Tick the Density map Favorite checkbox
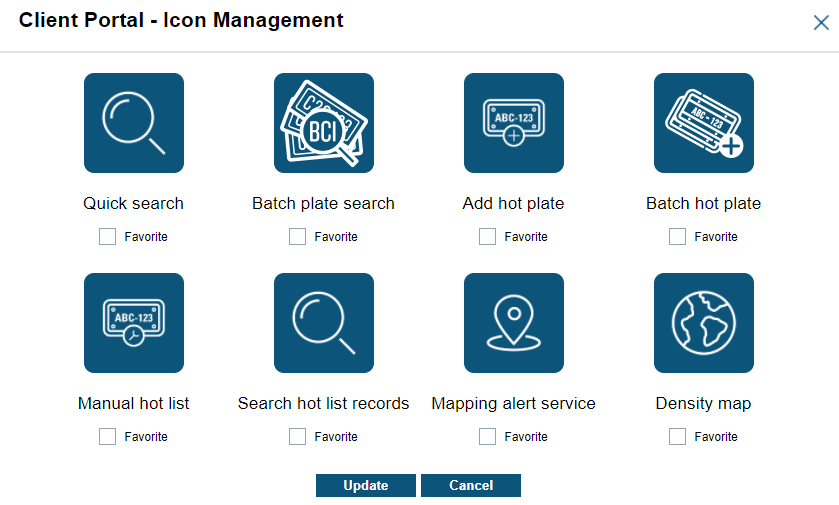This screenshot has width=839, height=505. tap(677, 437)
